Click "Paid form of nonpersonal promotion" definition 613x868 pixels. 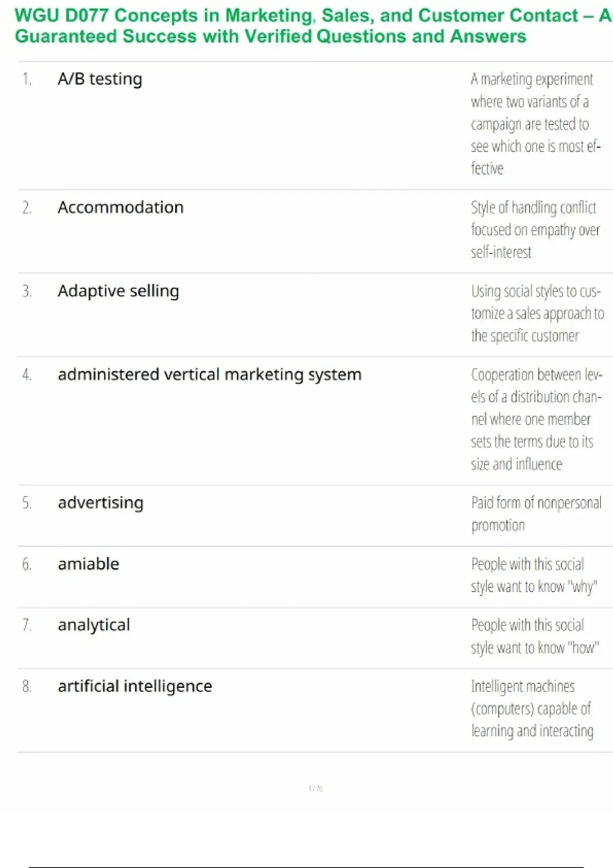pyautogui.click(x=535, y=514)
